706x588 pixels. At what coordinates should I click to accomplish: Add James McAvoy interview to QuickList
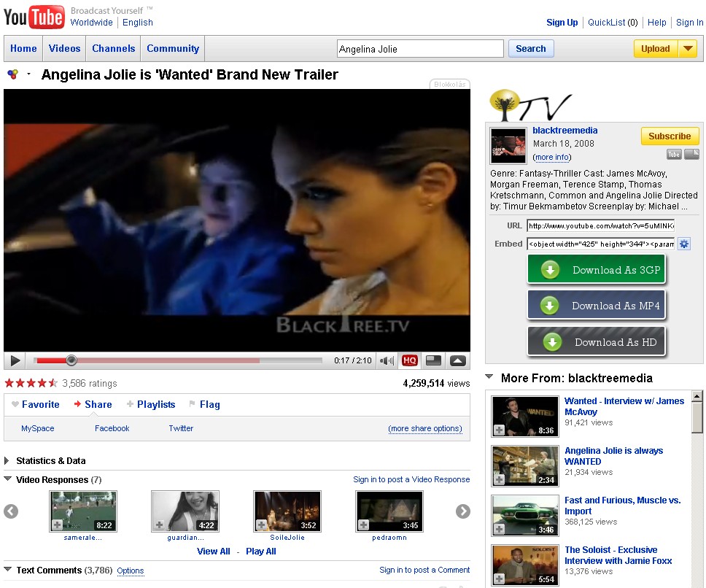500,430
